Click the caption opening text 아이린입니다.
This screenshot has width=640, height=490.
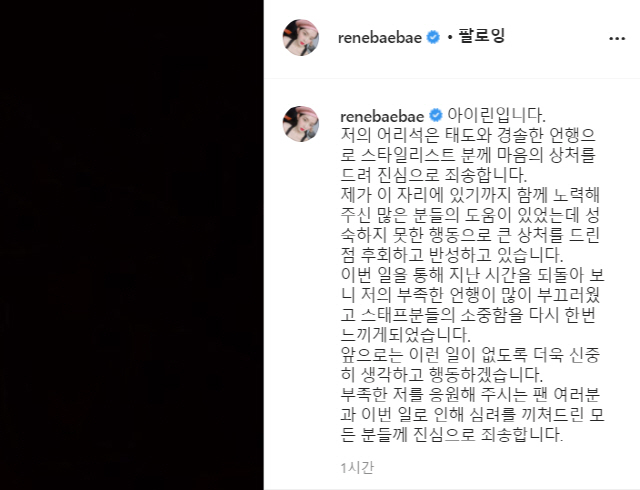pos(496,115)
